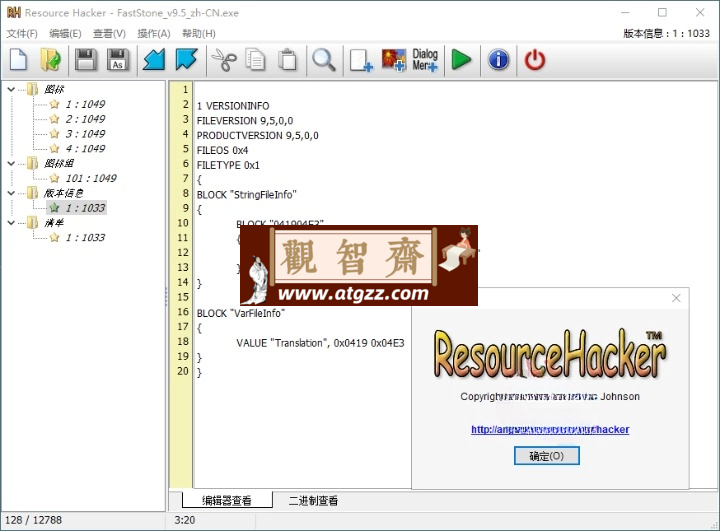Click the FILEOS 0x4 line
Image resolution: width=720 pixels, height=531 pixels.
222,150
